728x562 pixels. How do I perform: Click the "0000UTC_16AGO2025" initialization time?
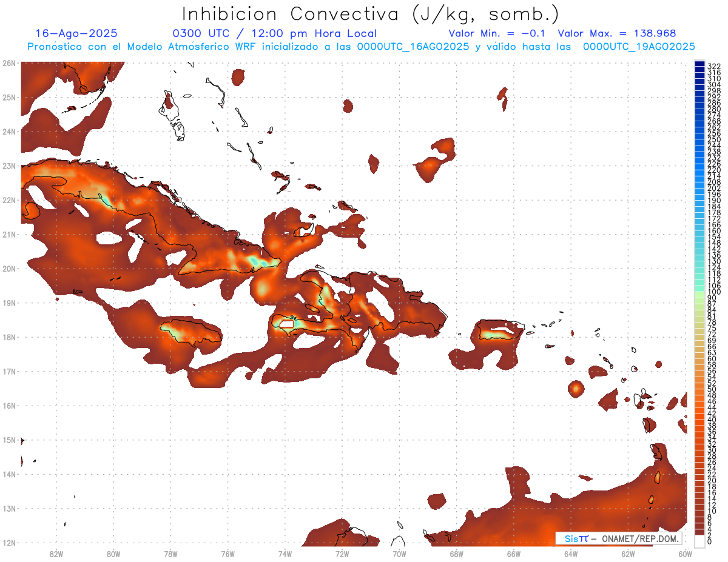pyautogui.click(x=413, y=47)
